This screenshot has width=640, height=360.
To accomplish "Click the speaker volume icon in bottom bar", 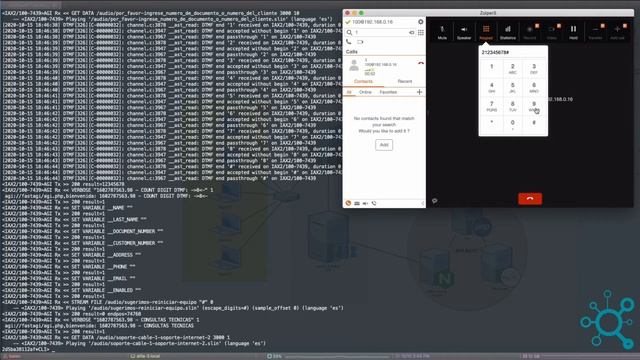I will pyautogui.click(x=365, y=203).
